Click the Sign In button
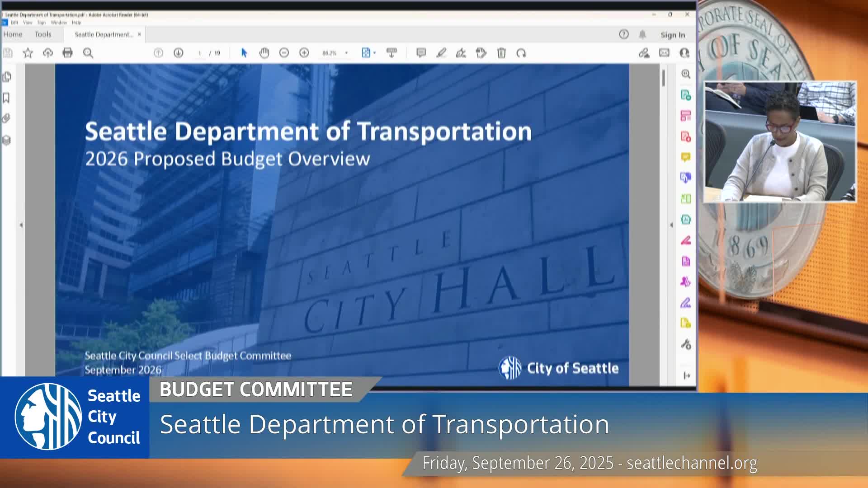This screenshot has width=868, height=488. (x=673, y=35)
